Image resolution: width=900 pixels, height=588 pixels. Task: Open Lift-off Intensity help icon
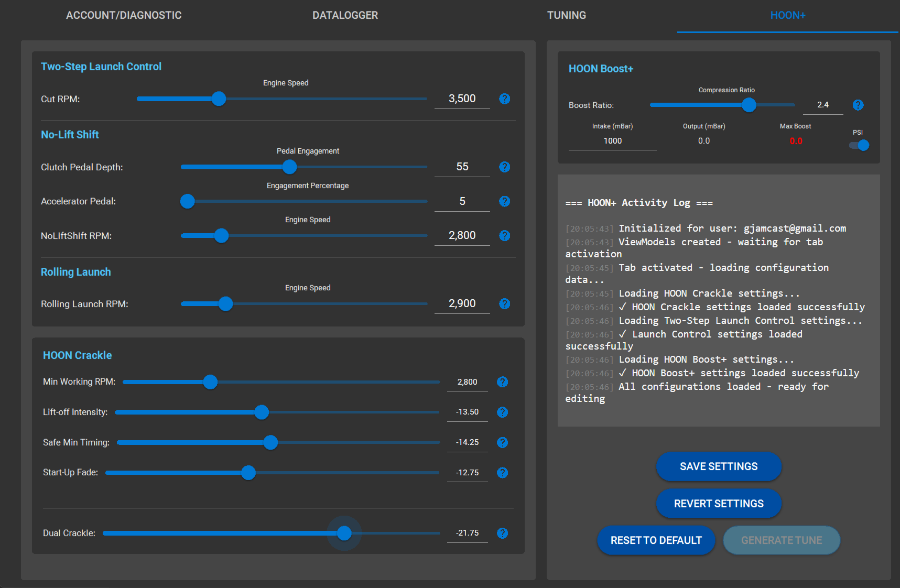click(x=502, y=412)
